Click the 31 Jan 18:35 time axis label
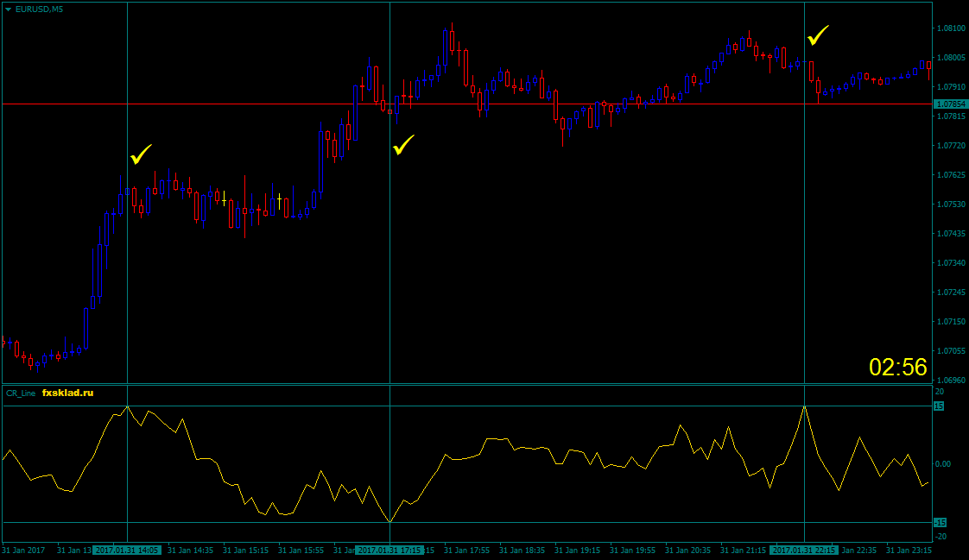969x560 pixels. click(x=522, y=551)
